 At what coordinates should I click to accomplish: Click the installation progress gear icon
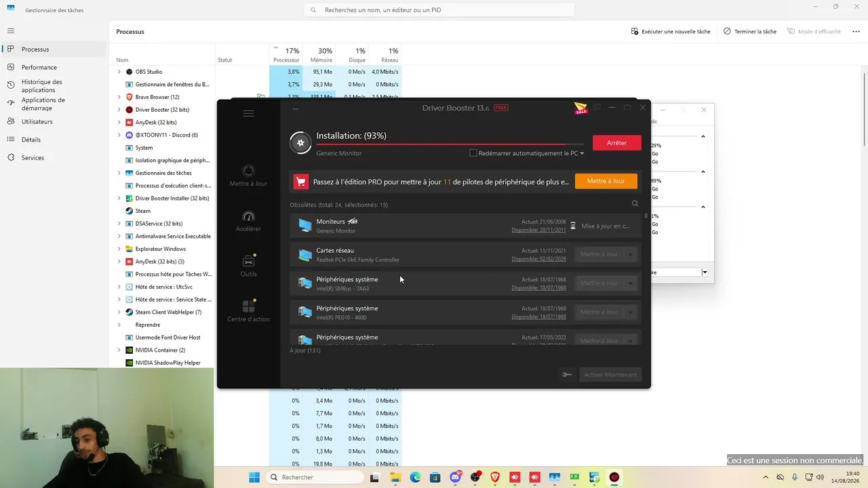[x=300, y=143]
